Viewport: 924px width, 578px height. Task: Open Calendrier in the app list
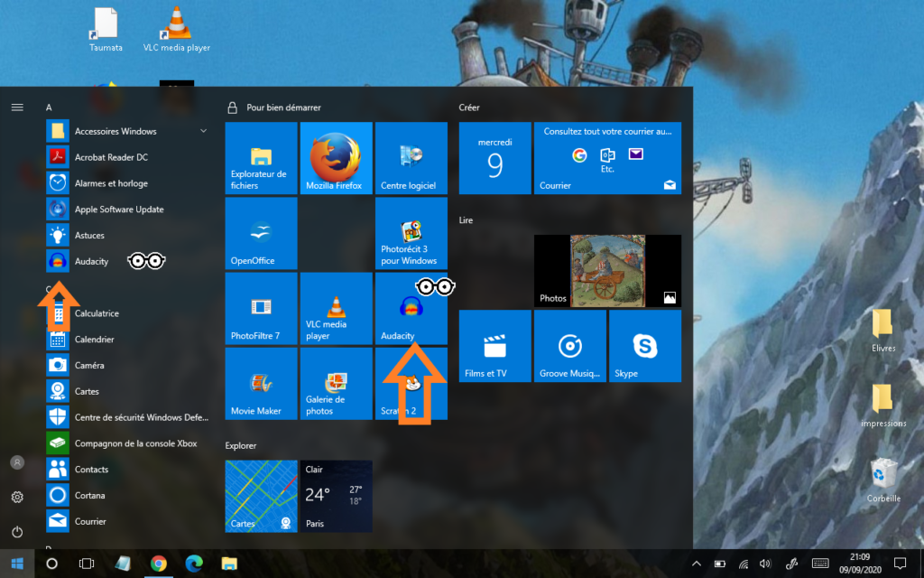[x=127, y=340]
